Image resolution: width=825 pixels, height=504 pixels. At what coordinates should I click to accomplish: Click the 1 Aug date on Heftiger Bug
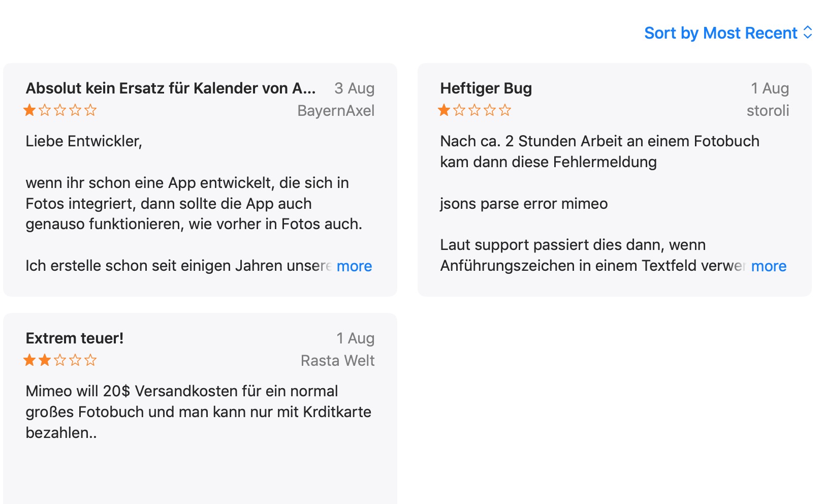coord(770,88)
